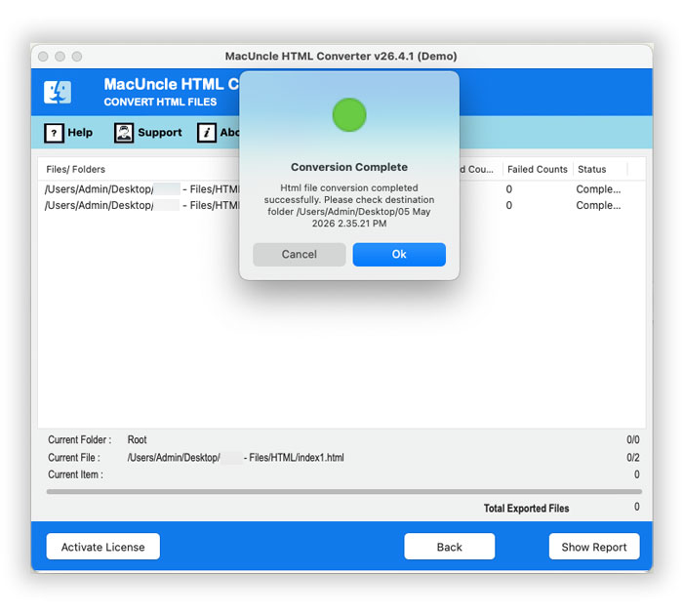Click the MacUncle Finder-face logo icon
This screenshot has height=616, width=683.
click(x=58, y=93)
